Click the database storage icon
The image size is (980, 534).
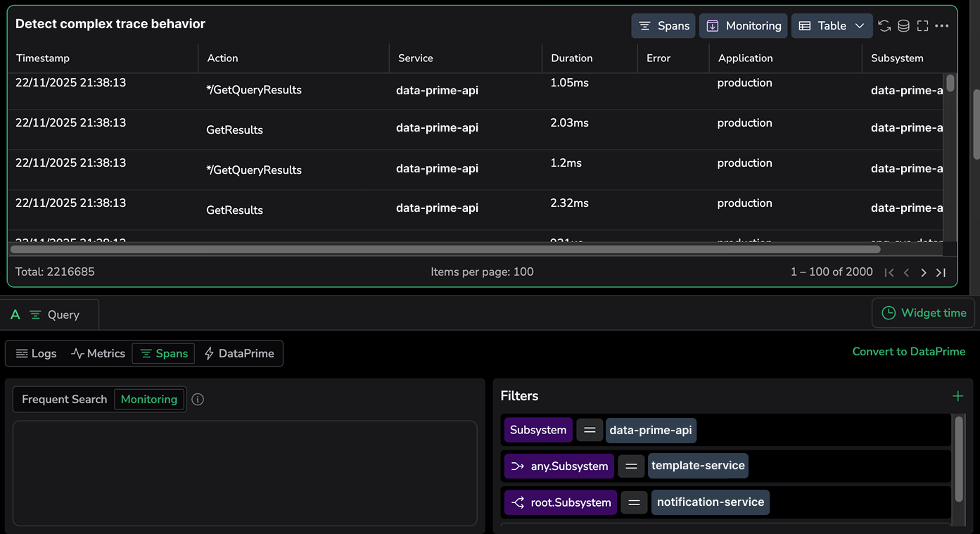[903, 26]
